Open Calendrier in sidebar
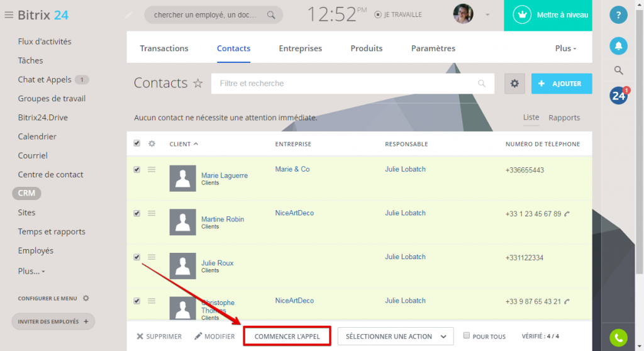The height and width of the screenshot is (351, 644). tap(37, 136)
